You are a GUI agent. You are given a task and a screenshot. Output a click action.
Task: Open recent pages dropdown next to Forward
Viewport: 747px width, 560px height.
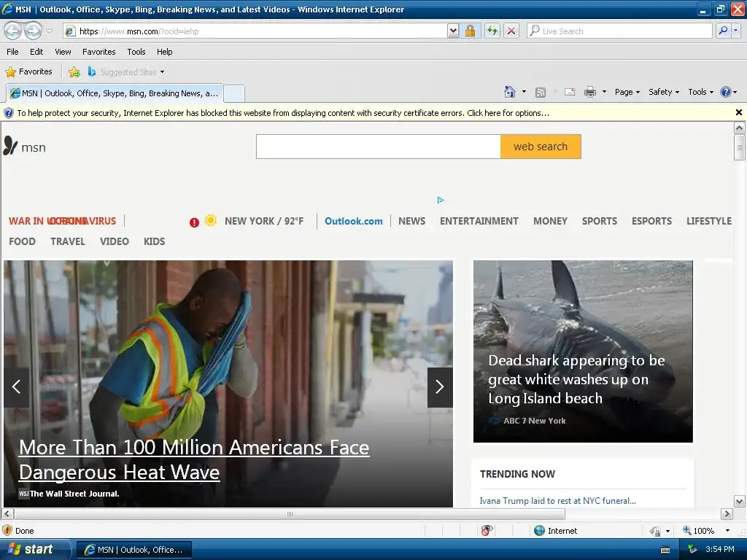click(50, 31)
